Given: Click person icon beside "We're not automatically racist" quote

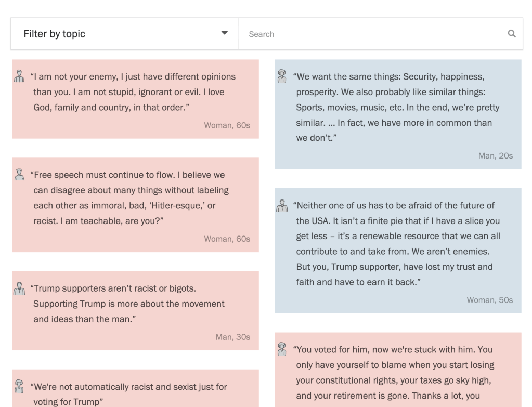Looking at the screenshot, I should pyautogui.click(x=19, y=386).
